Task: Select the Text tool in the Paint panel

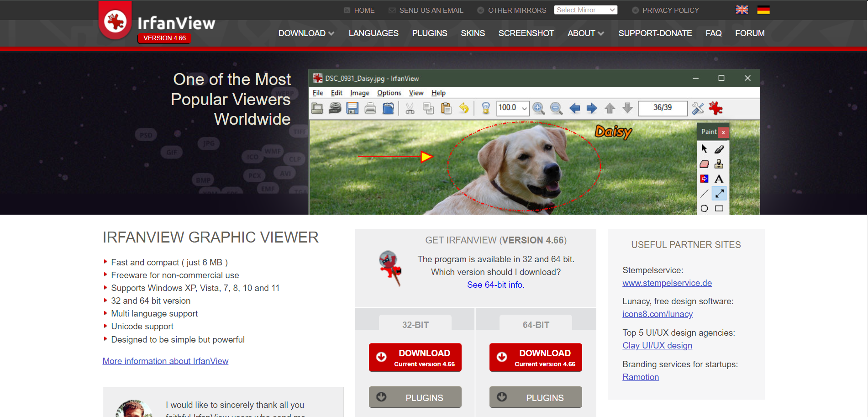Action: tap(719, 179)
